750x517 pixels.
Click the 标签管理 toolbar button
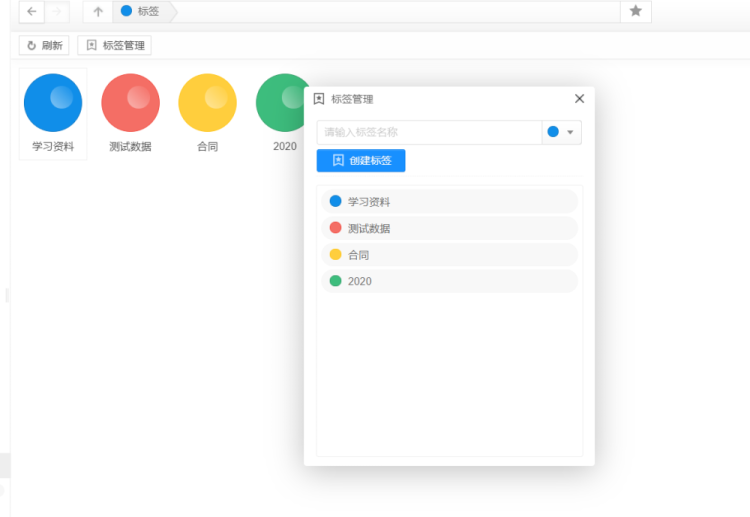[x=115, y=45]
